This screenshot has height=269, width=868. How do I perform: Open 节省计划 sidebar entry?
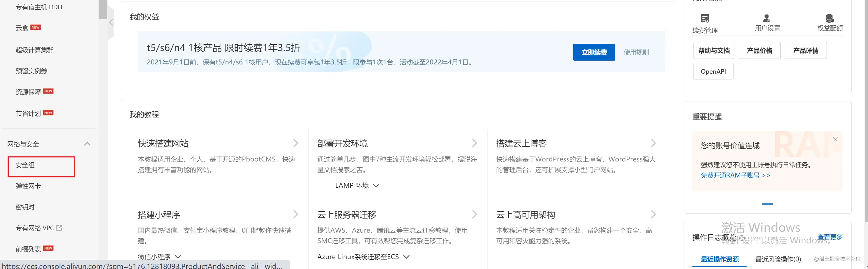click(28, 113)
